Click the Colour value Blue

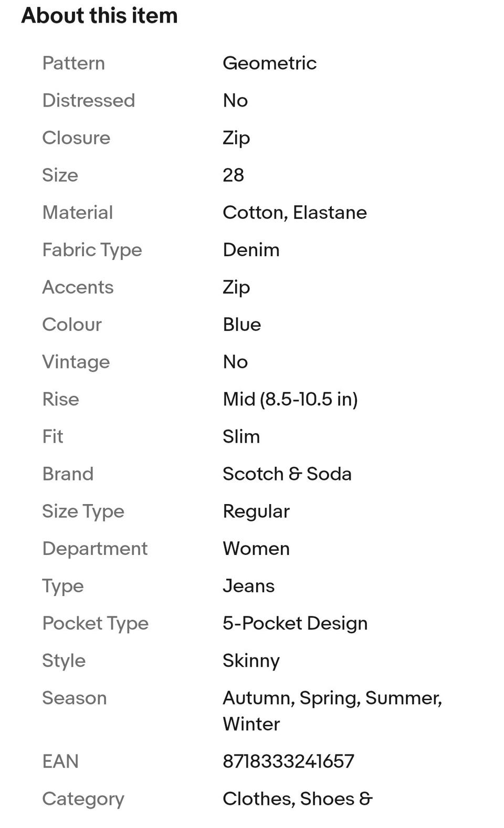point(242,324)
